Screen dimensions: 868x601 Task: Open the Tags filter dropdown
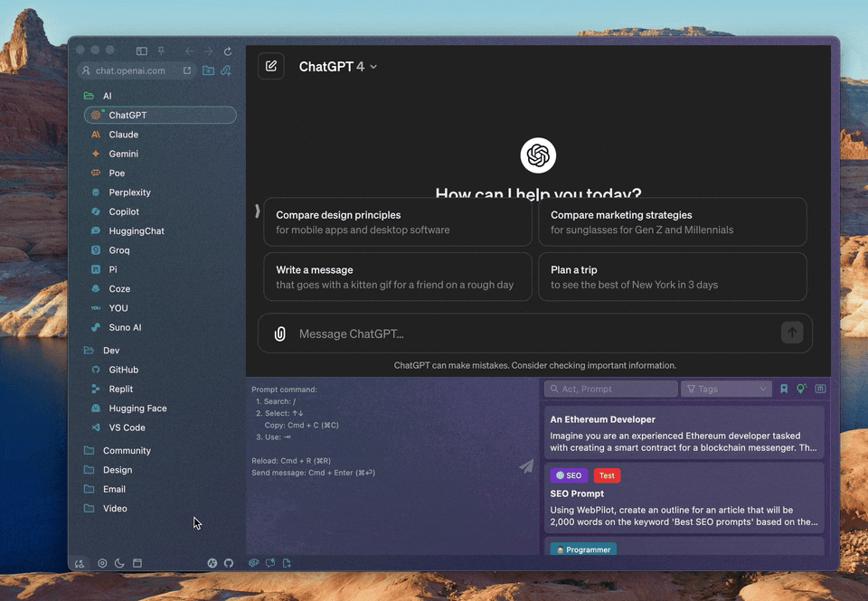click(x=726, y=389)
